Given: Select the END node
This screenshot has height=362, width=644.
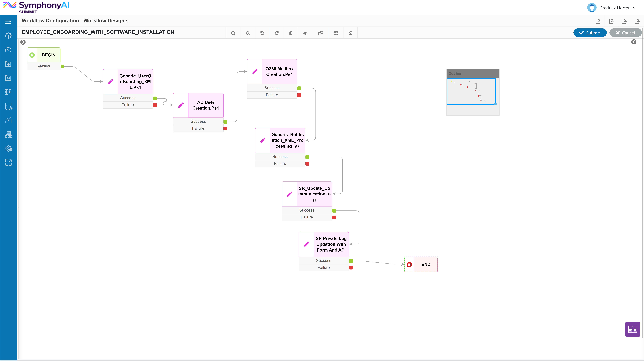Looking at the screenshot, I should [x=421, y=264].
